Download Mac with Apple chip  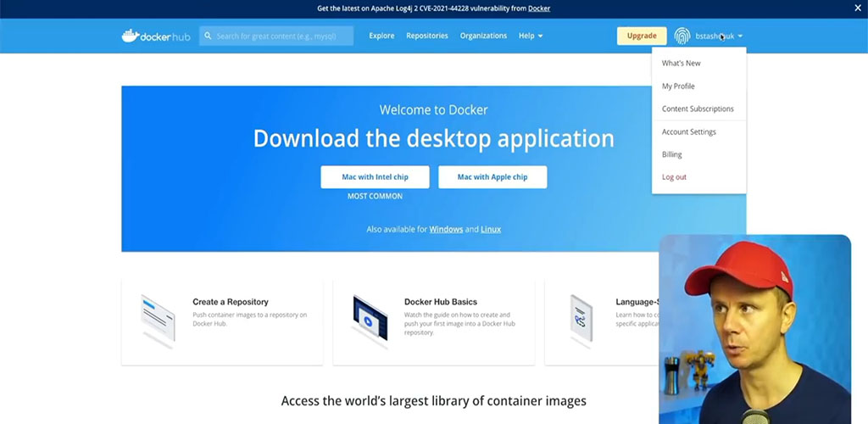(492, 177)
